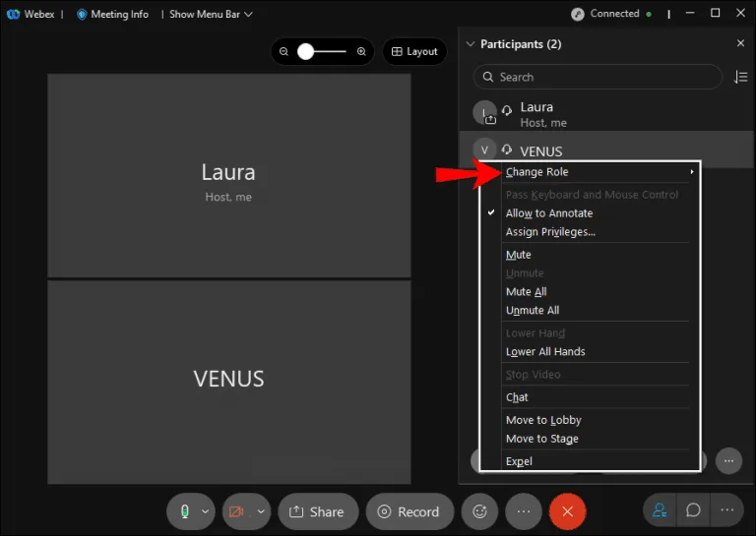Click the zoom slider handle
756x536 pixels.
click(305, 51)
